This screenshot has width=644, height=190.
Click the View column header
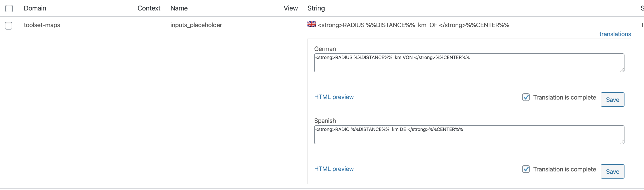coord(291,8)
